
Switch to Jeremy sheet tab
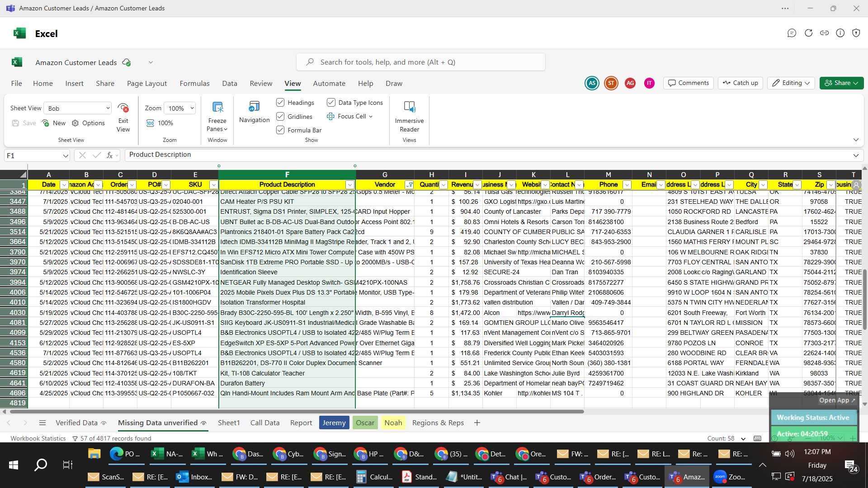coord(334,422)
